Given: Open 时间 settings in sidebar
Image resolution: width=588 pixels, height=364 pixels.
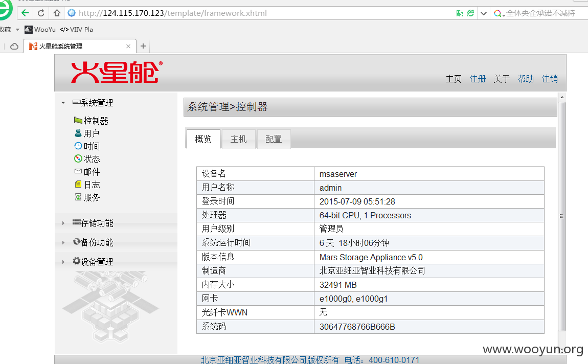Looking at the screenshot, I should [x=92, y=146].
